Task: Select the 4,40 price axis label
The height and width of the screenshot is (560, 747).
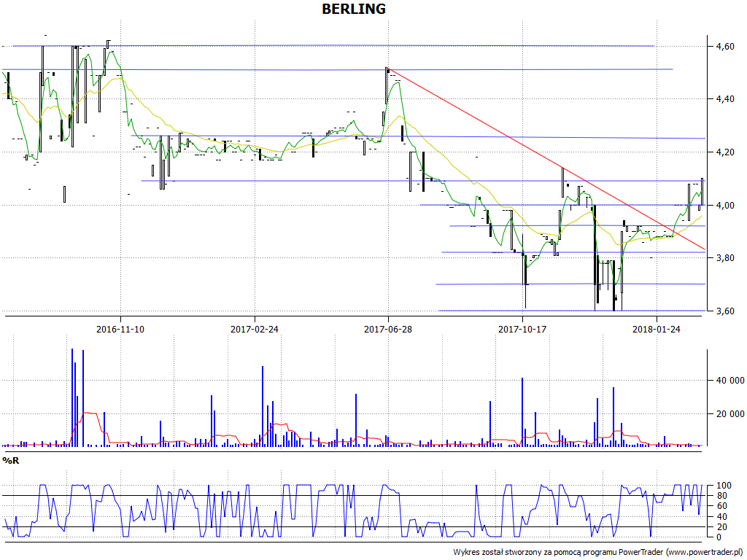Action: coord(724,99)
